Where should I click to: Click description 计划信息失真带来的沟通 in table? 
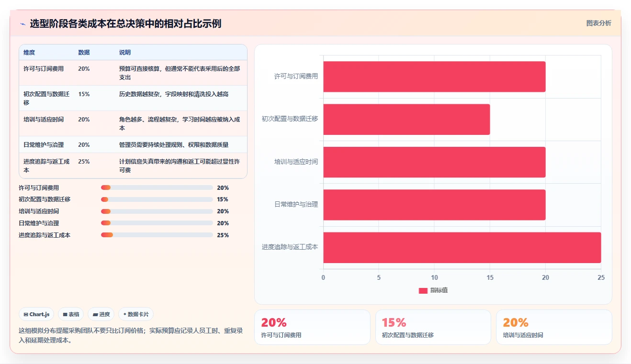[180, 166]
